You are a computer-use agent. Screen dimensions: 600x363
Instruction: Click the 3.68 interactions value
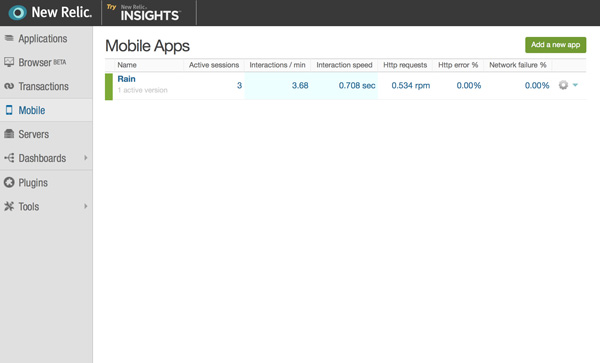(300, 85)
